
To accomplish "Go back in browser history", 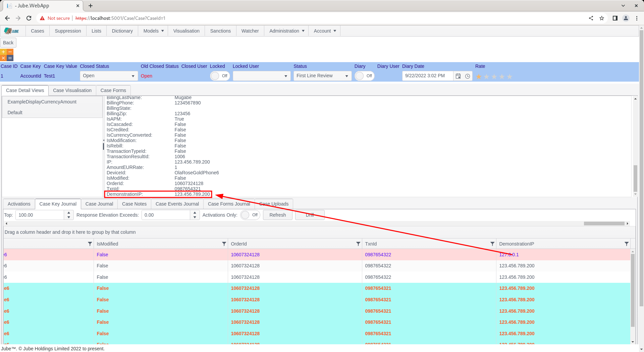I will pos(7,18).
